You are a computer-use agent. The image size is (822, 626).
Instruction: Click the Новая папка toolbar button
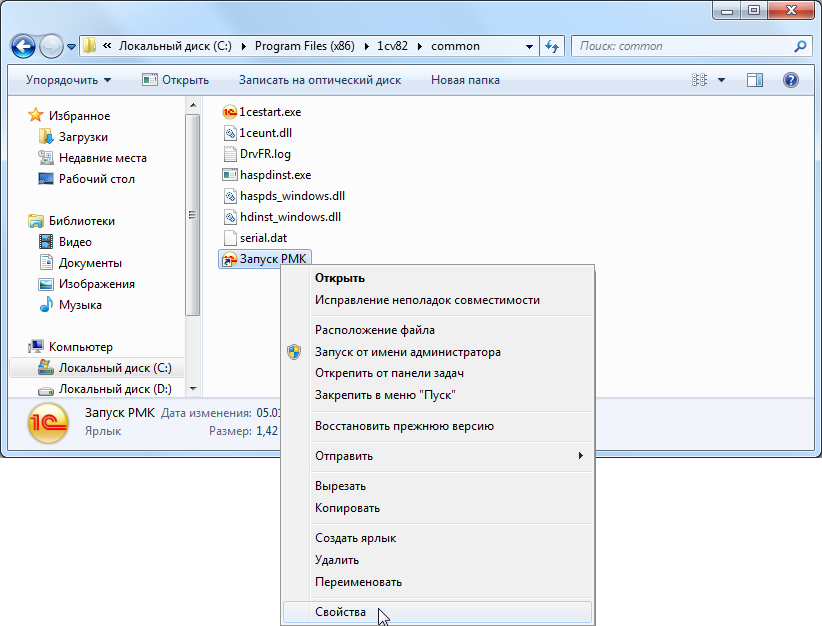[465, 80]
